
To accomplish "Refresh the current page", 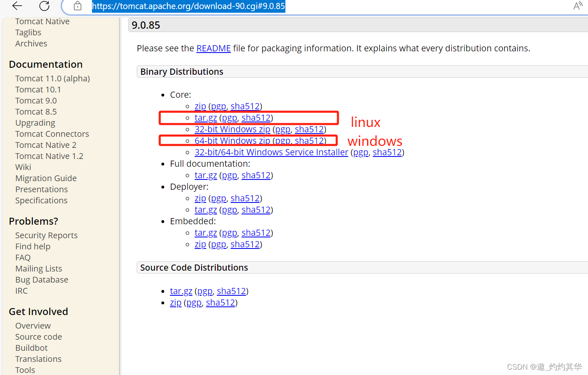I will pyautogui.click(x=44, y=6).
